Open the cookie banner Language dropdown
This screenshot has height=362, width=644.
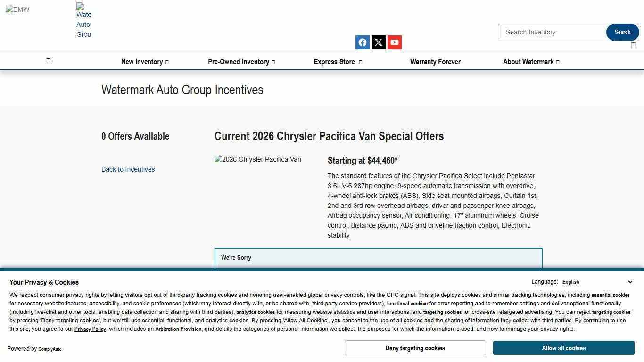click(x=597, y=282)
